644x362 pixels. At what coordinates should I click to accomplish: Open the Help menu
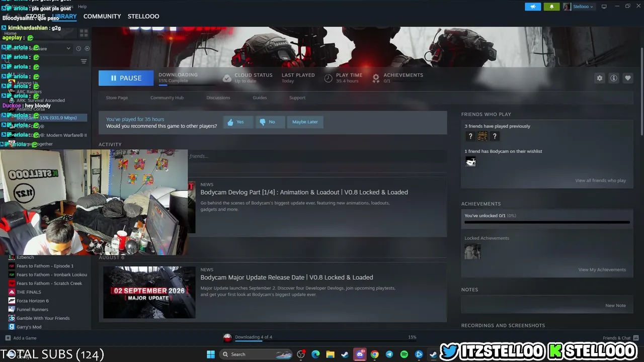click(82, 7)
